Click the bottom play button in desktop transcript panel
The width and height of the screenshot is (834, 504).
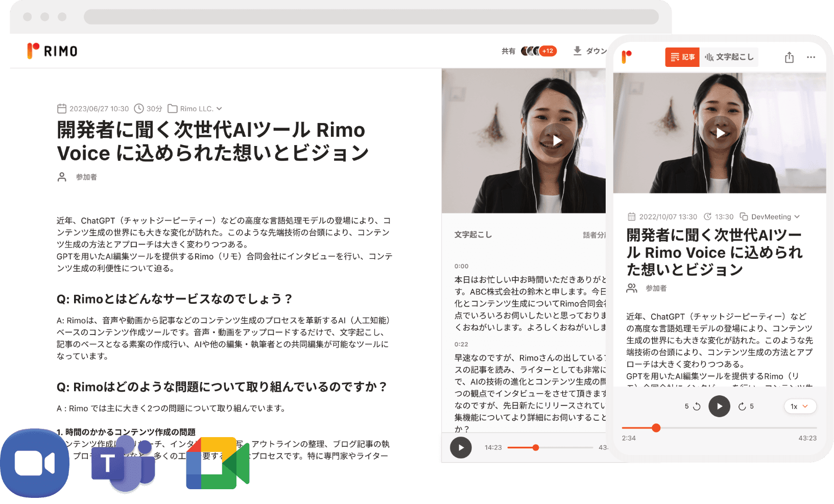[x=461, y=448]
